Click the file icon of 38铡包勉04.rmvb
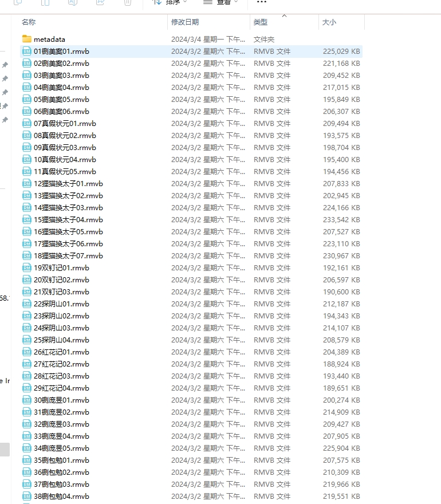The width and height of the screenshot is (441, 504). click(27, 497)
